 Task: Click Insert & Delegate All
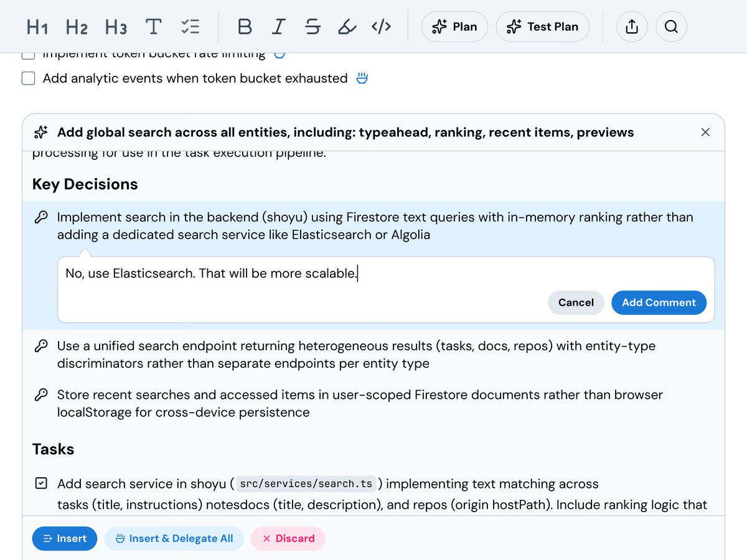[174, 538]
